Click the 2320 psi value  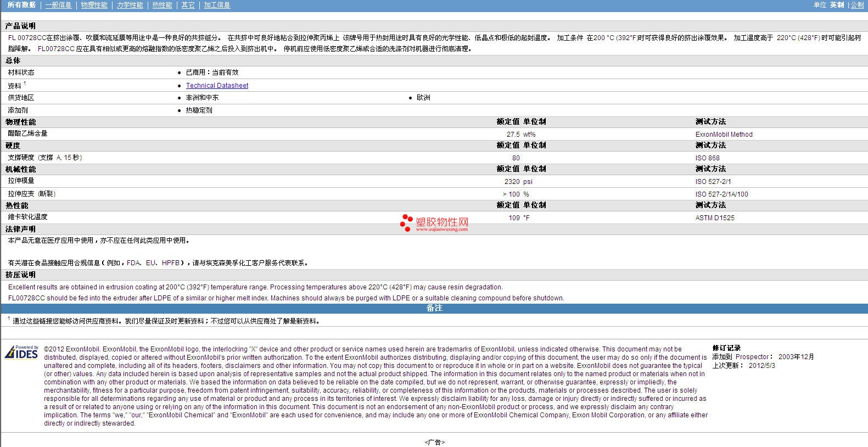(518, 182)
